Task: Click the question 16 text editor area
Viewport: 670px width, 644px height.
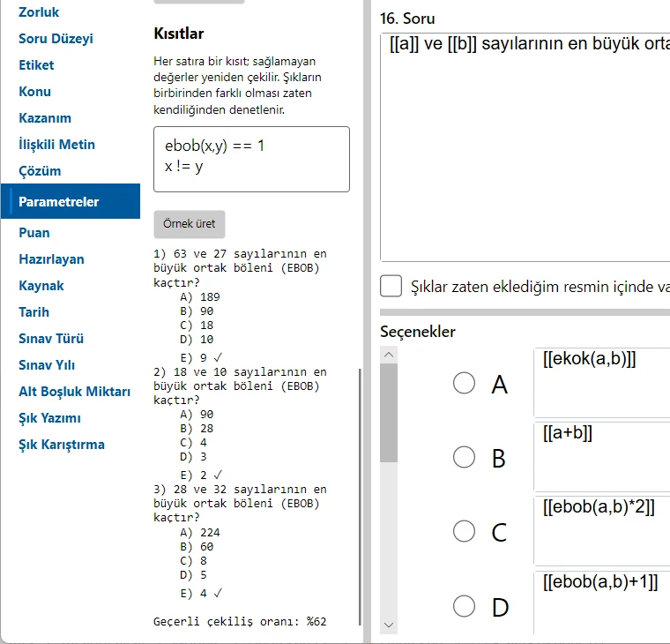Action: tap(525, 146)
